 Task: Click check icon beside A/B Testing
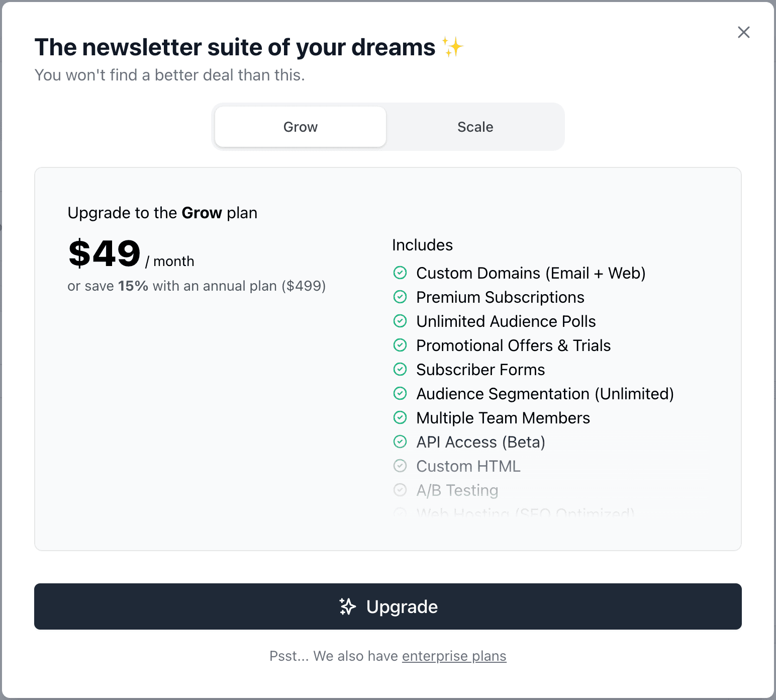click(400, 490)
